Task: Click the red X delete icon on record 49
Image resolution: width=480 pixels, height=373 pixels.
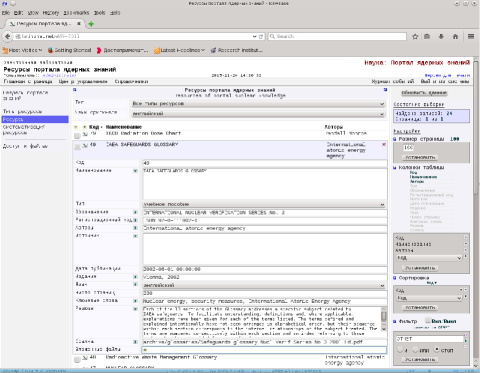Action: [384, 144]
